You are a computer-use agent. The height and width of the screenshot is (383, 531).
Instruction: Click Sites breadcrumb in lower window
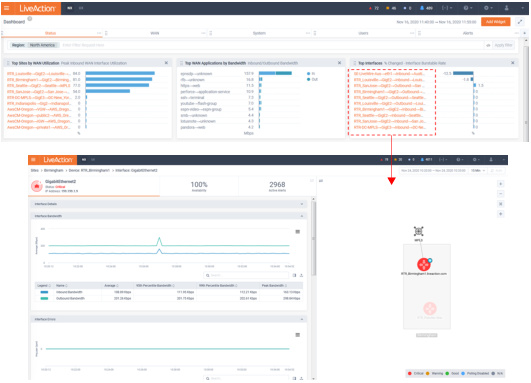click(34, 170)
